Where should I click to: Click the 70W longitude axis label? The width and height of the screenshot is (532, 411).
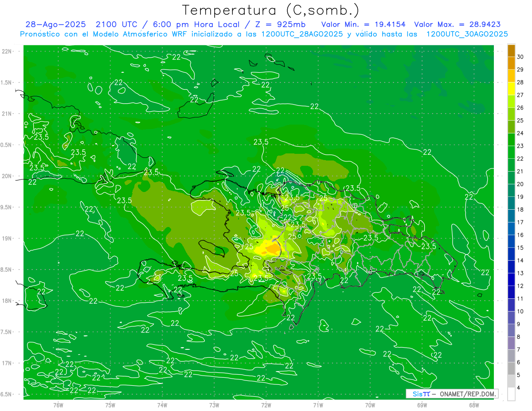click(x=370, y=405)
